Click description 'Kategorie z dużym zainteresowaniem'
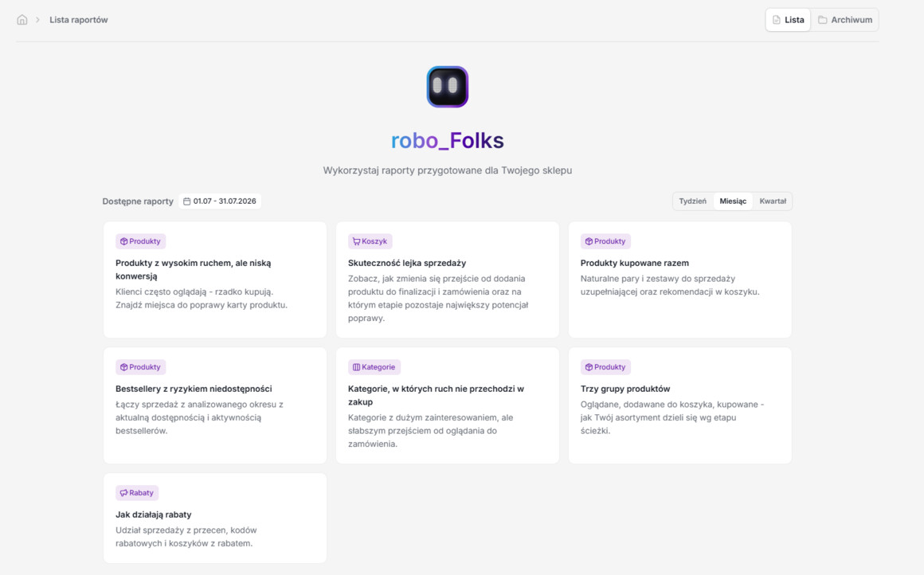Screen dimensions: 924x575 pyautogui.click(x=431, y=431)
